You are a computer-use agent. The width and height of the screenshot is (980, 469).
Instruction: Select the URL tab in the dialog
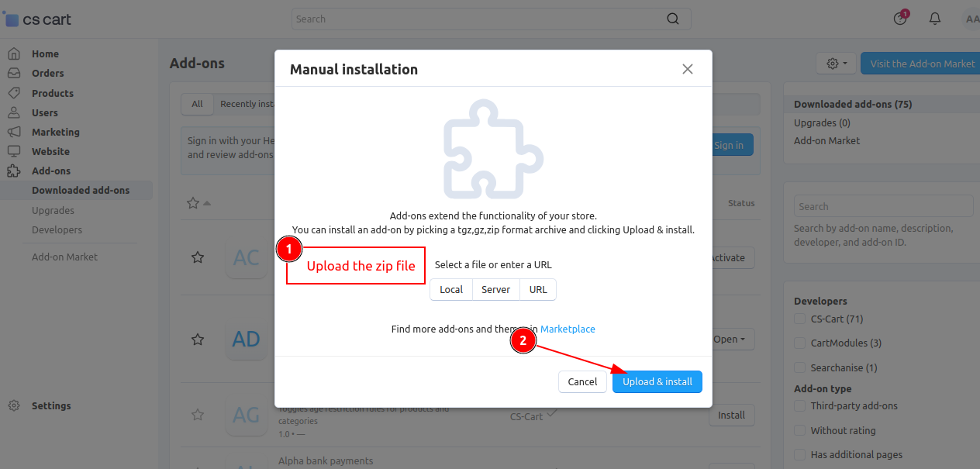tap(538, 289)
